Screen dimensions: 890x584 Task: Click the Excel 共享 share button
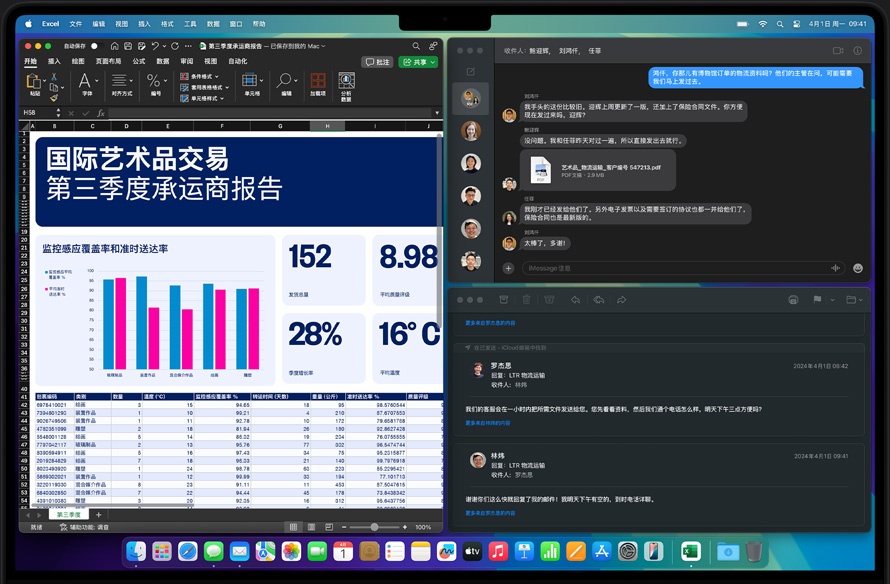point(418,62)
